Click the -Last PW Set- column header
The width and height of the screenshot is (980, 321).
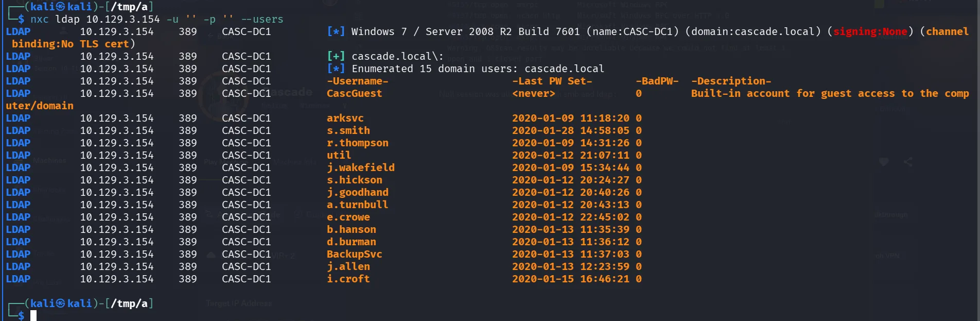pyautogui.click(x=552, y=81)
